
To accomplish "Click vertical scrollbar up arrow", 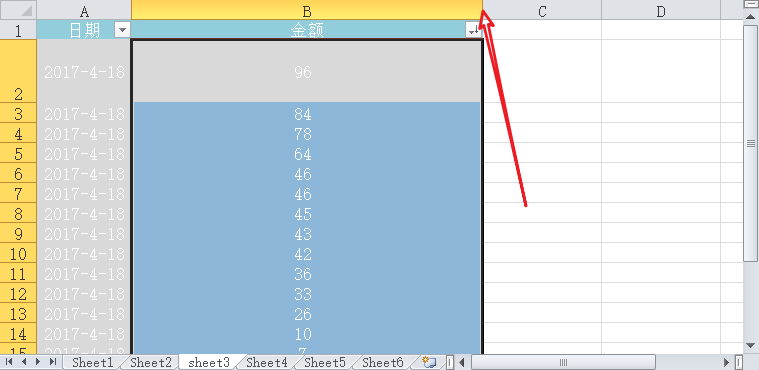I will (x=751, y=17).
